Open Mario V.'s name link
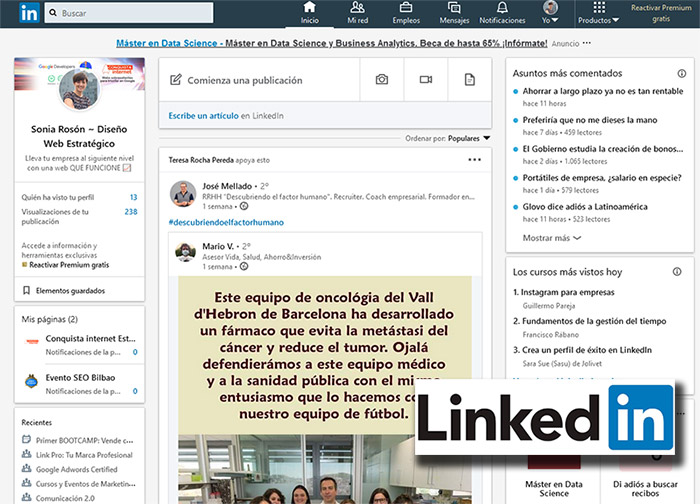700x504 pixels. click(x=218, y=246)
